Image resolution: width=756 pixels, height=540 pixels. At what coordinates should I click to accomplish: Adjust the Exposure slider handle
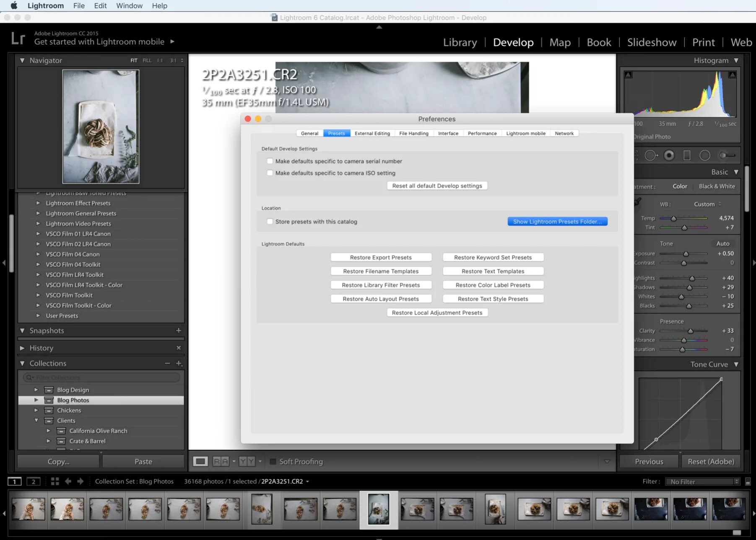tap(686, 254)
